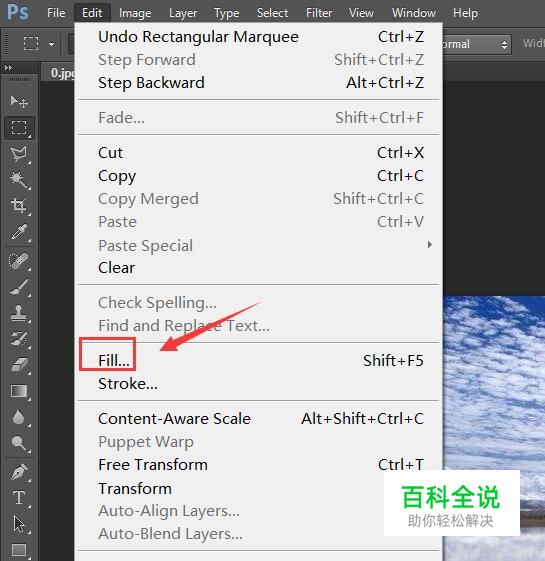Select the History Brush tool
Viewport: 545px width, 561px height.
(x=19, y=339)
